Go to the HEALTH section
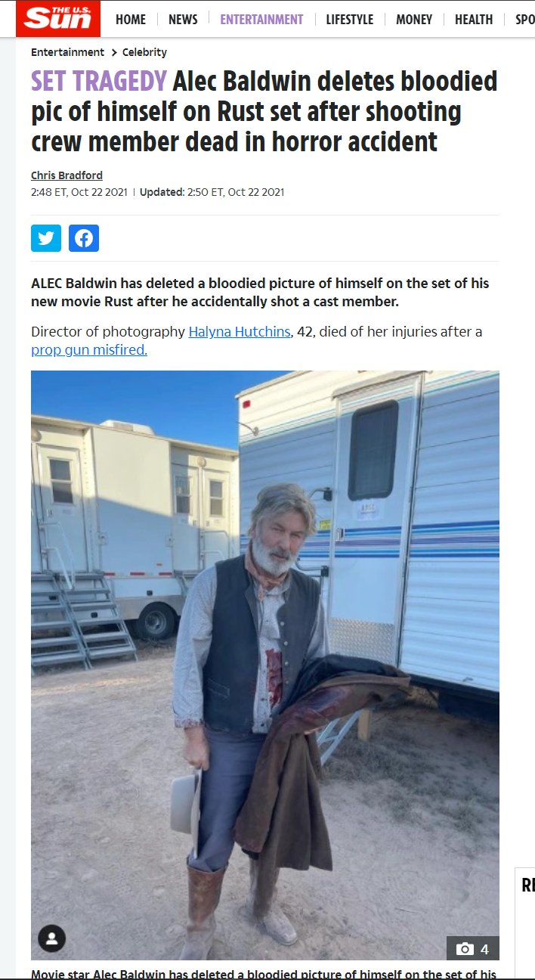The width and height of the screenshot is (535, 980). coord(474,20)
